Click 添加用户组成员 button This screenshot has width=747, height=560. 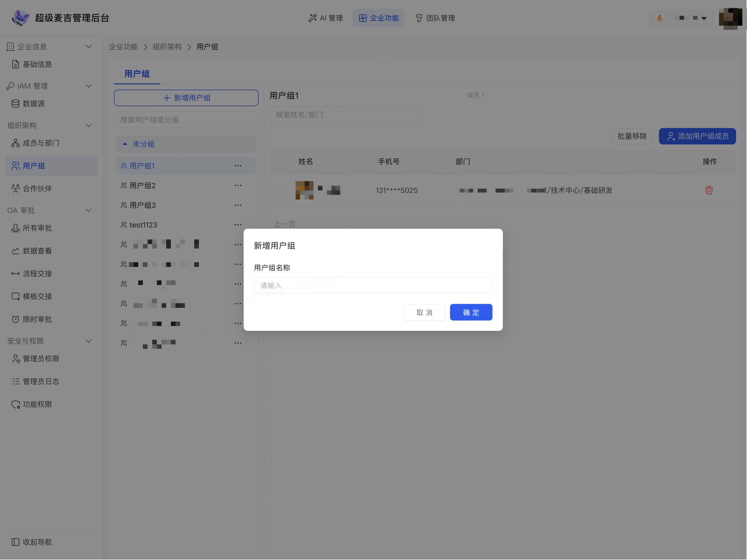(697, 136)
